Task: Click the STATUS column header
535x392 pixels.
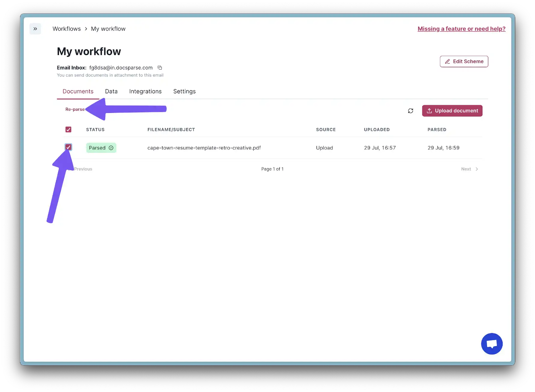Action: point(95,130)
